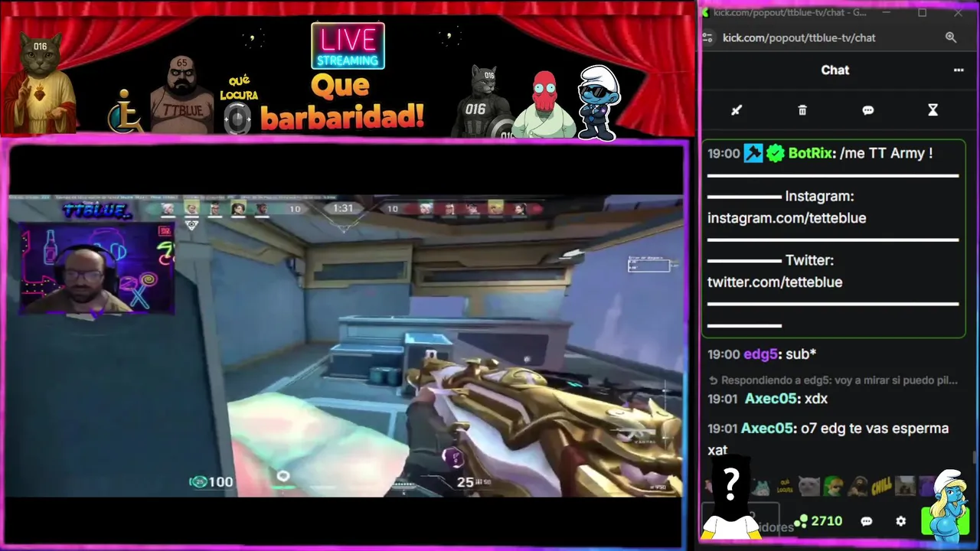The height and width of the screenshot is (551, 980).
Task: Open the instagram.com/tetteblue link
Action: click(x=786, y=218)
